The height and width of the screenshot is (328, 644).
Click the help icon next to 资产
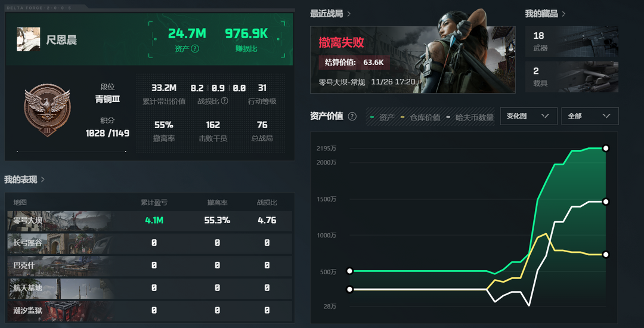(195, 49)
